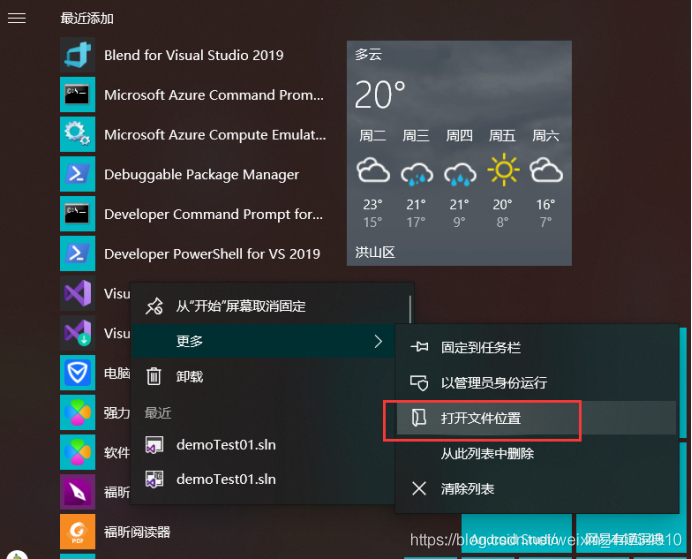Click the colorful clover icon beside 强力
The height and width of the screenshot is (559, 692).
click(78, 412)
